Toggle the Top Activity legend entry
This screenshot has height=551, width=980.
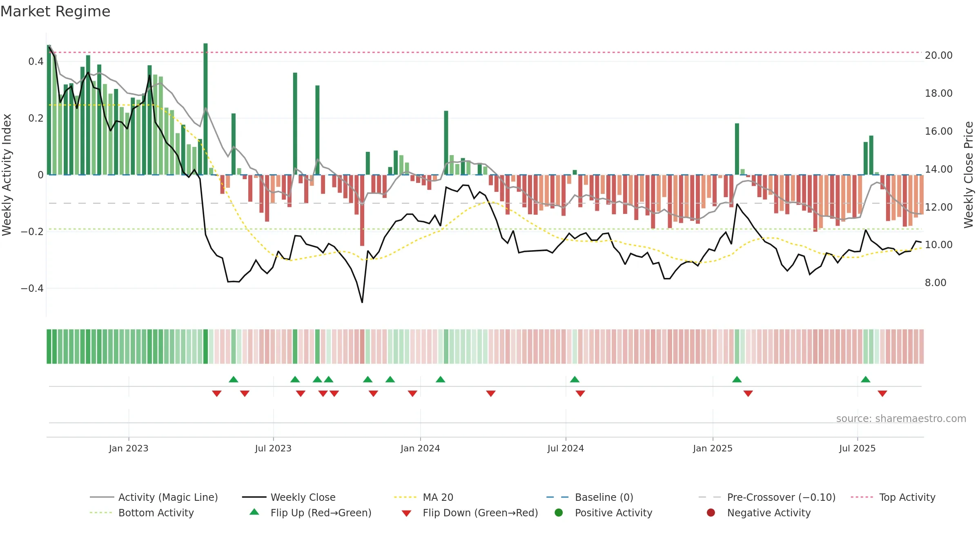pos(893,497)
